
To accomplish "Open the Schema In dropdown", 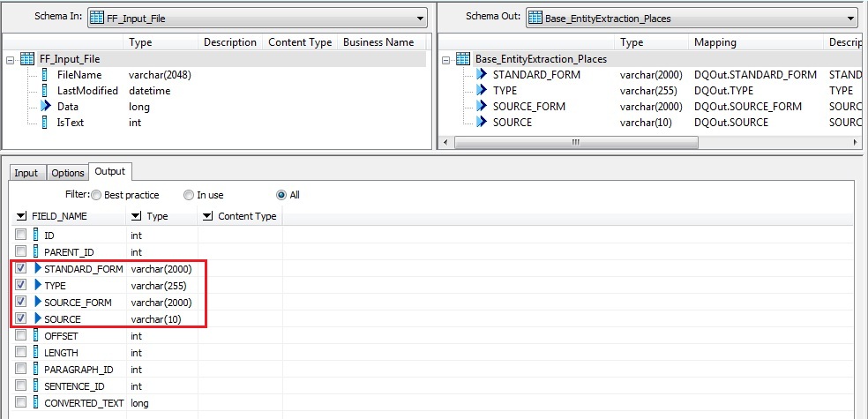I will [x=257, y=19].
